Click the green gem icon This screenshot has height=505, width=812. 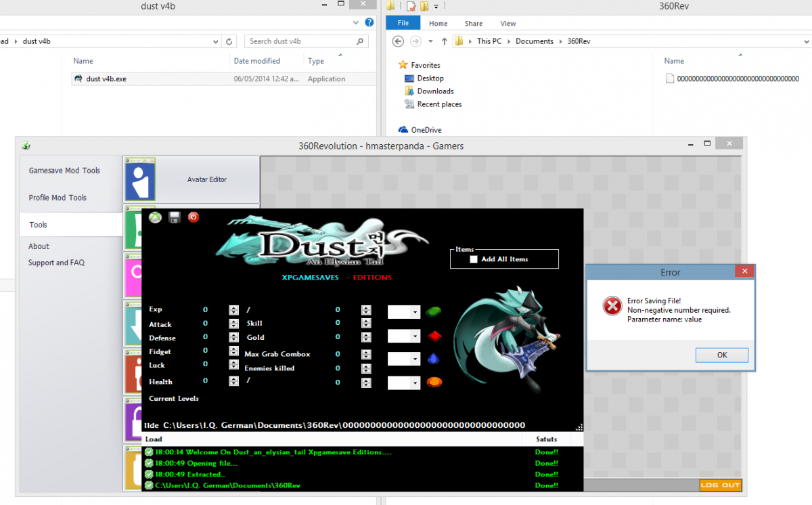[433, 312]
